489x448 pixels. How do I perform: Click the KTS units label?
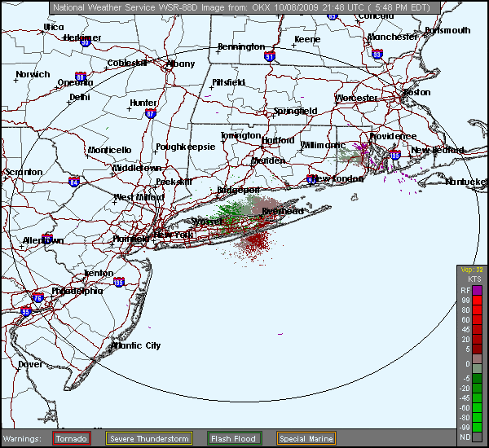point(474,279)
